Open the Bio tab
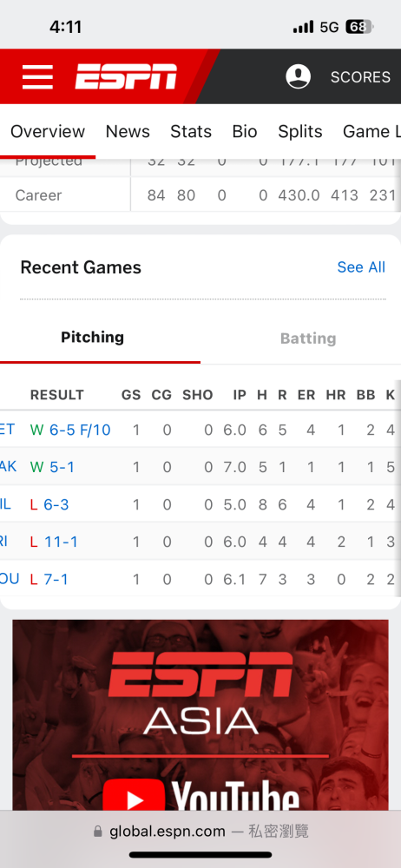Viewport: 401px width, 868px height. point(244,131)
